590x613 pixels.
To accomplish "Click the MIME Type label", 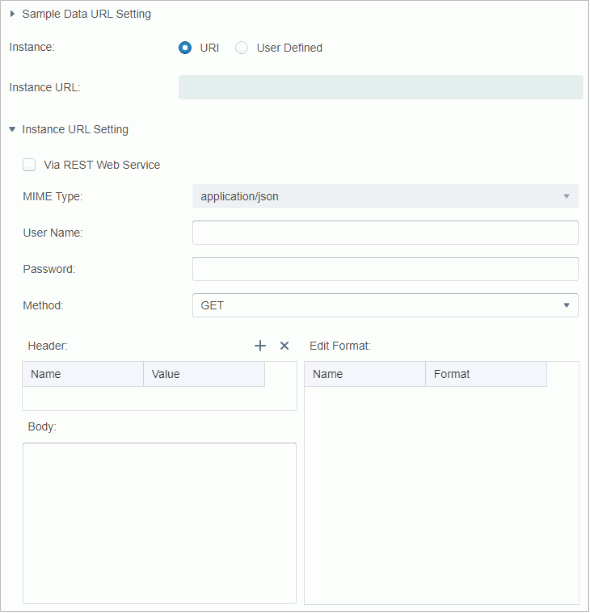I will (x=52, y=196).
